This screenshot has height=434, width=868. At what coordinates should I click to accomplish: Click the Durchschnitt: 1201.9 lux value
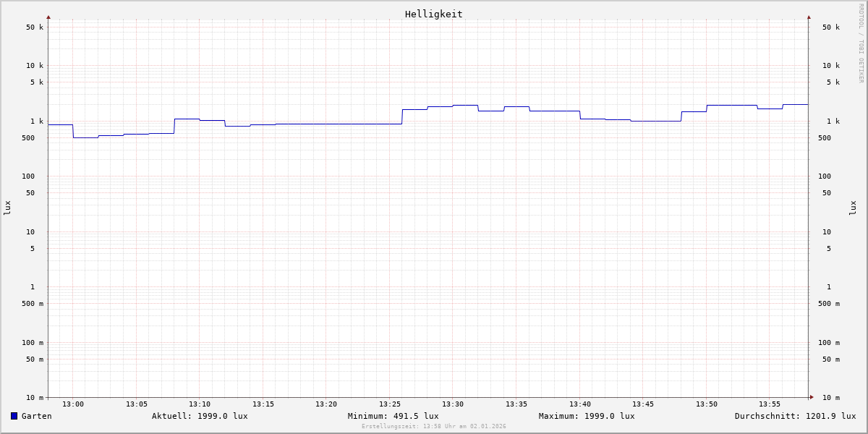tap(795, 416)
